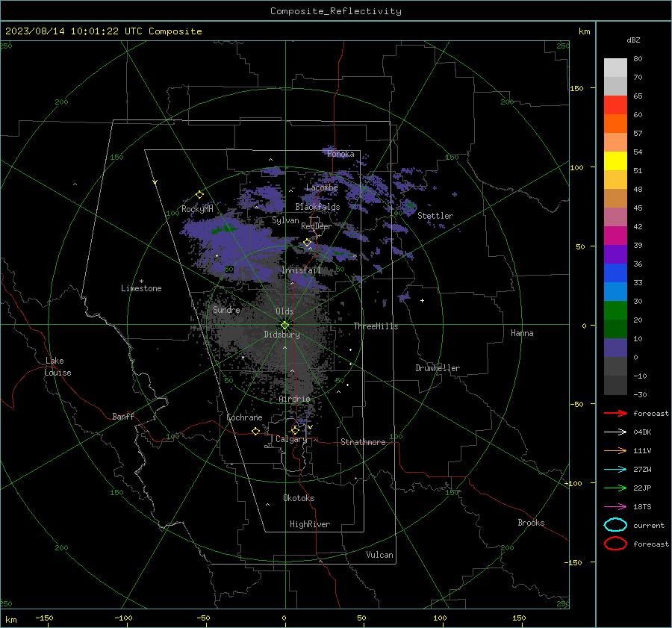
Task: Click the Limestone label
Action: click(141, 288)
